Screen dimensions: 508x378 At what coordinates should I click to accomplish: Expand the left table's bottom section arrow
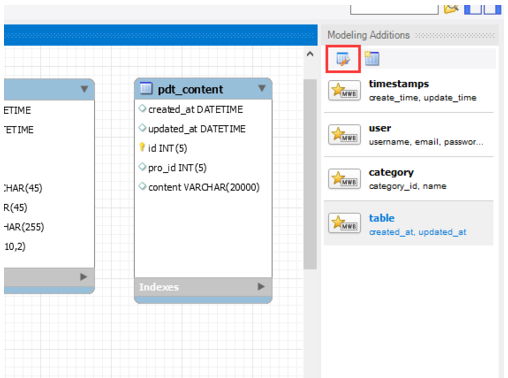coord(83,277)
